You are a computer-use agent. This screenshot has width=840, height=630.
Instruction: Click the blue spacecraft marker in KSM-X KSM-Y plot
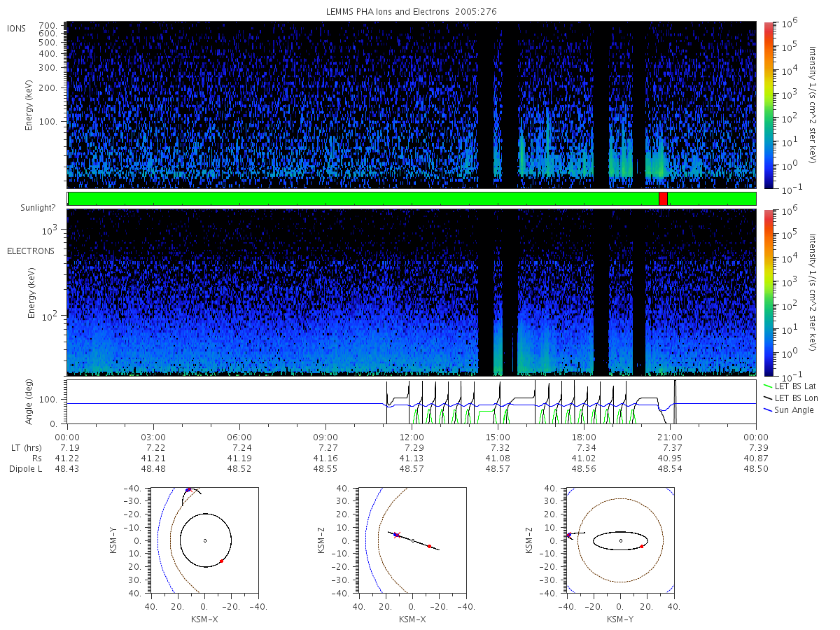click(188, 490)
